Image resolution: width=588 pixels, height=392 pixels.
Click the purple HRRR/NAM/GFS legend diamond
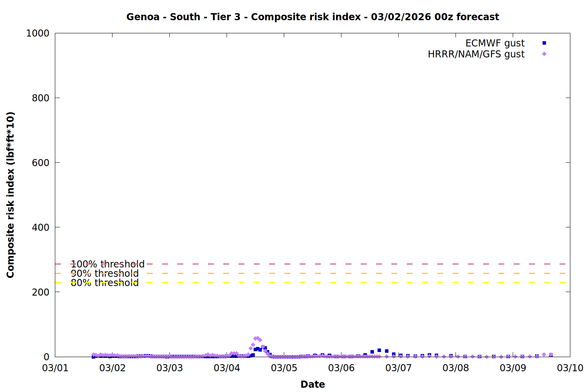(x=544, y=54)
